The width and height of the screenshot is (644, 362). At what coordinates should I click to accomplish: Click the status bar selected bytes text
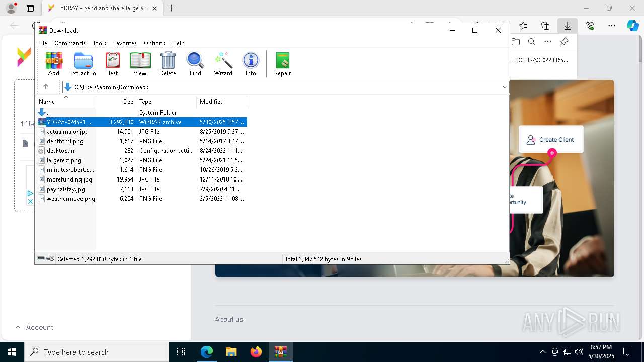100,259
